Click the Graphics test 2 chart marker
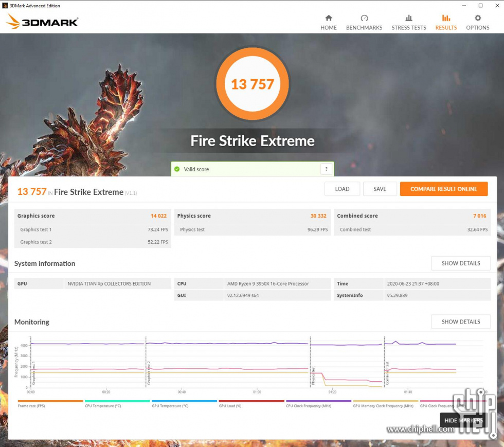 tap(149, 373)
